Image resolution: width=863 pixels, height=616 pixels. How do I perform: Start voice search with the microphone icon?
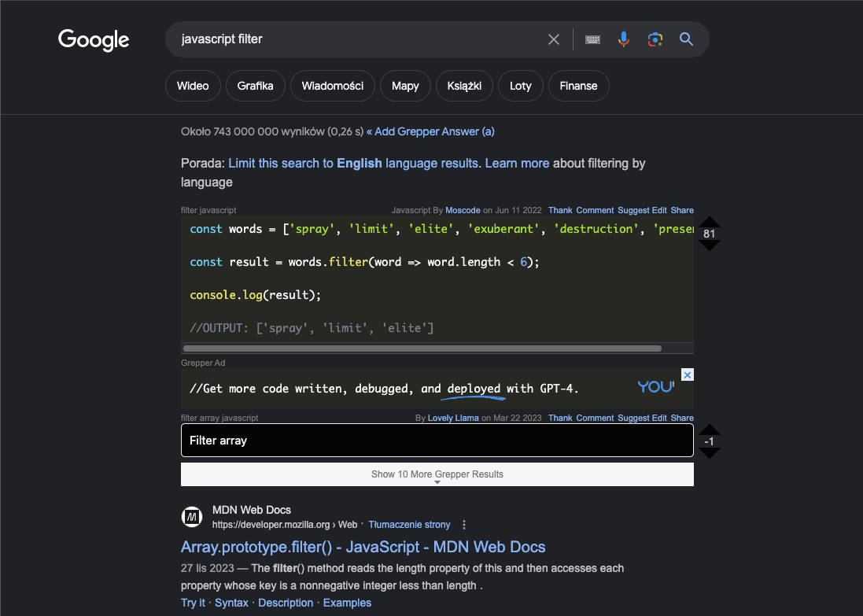pos(624,39)
